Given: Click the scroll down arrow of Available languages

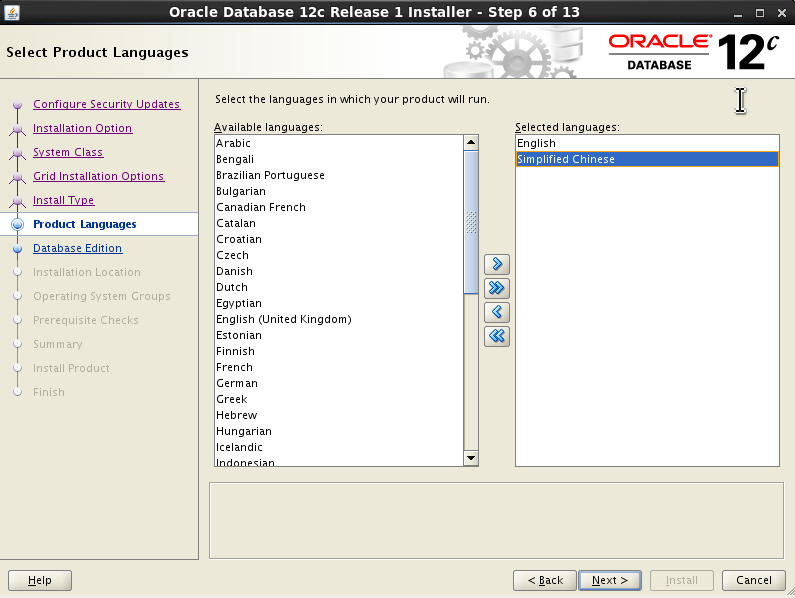Looking at the screenshot, I should (471, 458).
